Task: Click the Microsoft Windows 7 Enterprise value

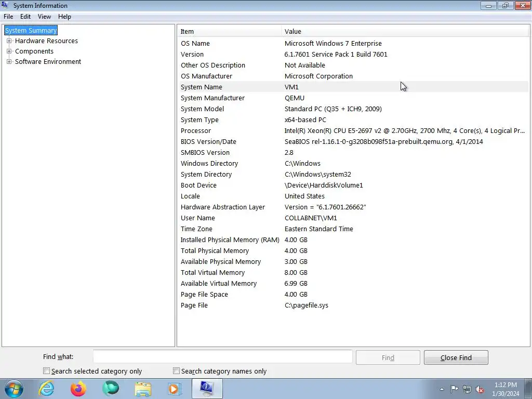Action: (333, 44)
